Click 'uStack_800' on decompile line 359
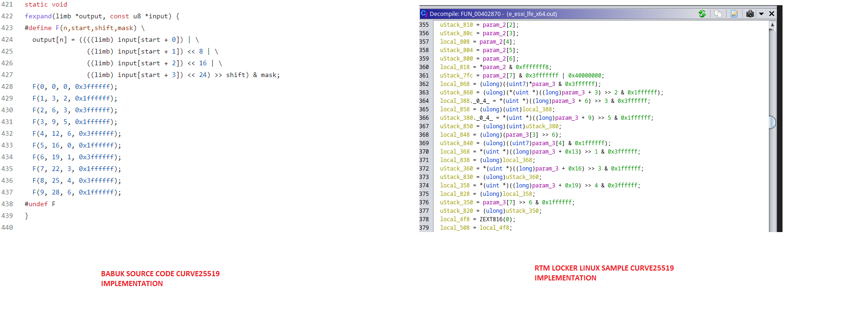Image resolution: width=868 pixels, height=326 pixels. coord(456,59)
